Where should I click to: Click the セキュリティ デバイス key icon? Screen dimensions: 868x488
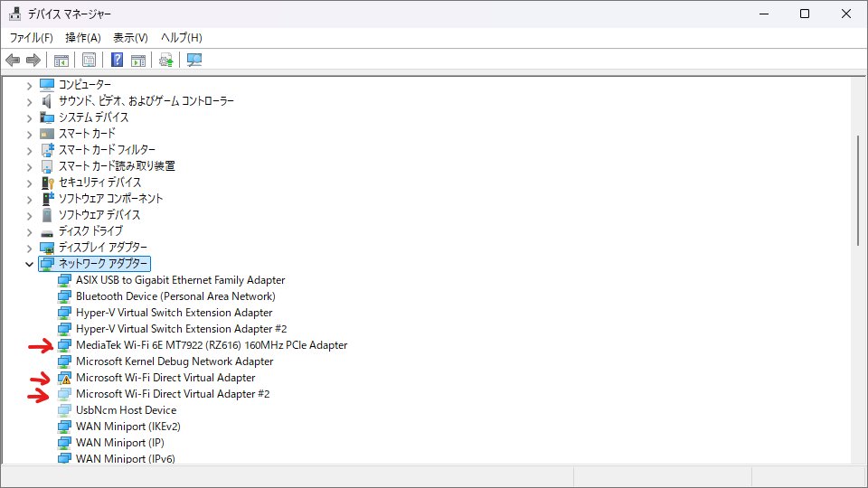point(48,182)
